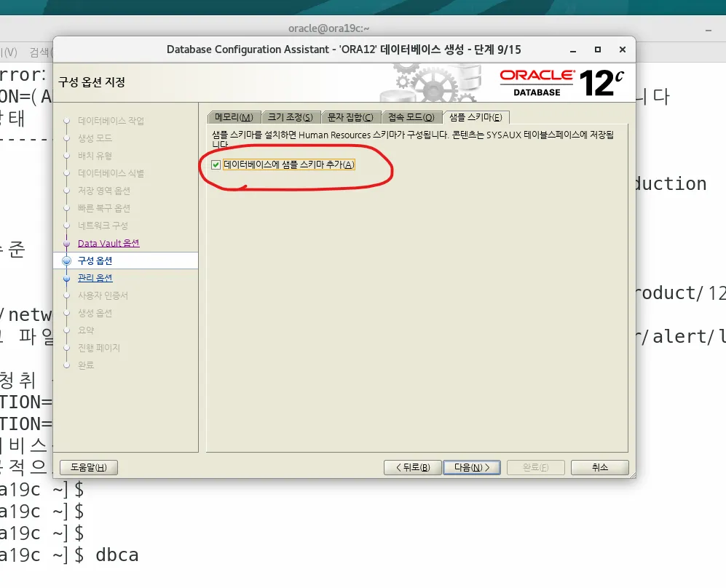
Task: Click the dbca command in terminal
Action: tap(117, 555)
